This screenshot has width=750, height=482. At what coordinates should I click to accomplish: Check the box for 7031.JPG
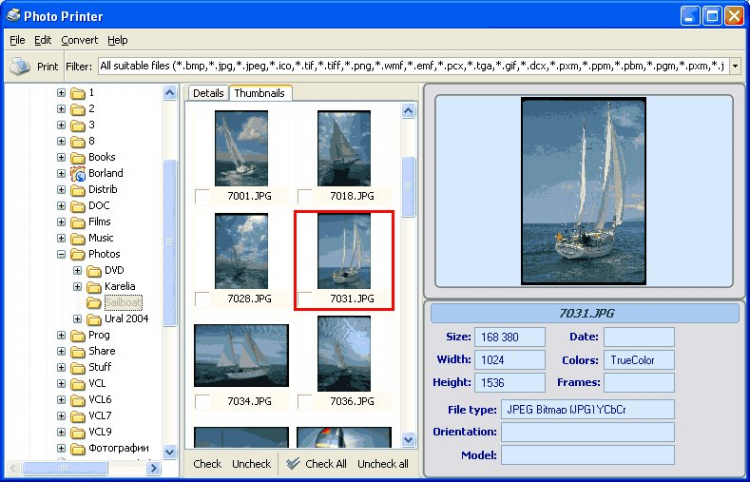305,299
